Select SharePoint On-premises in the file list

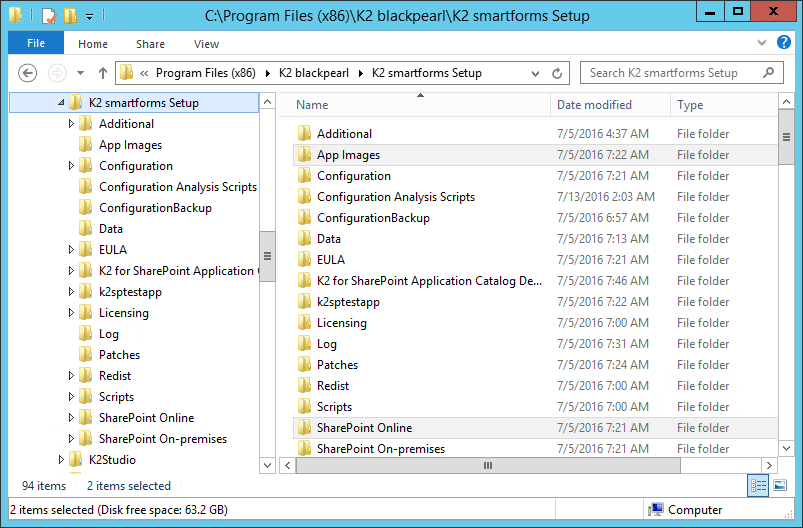[381, 449]
